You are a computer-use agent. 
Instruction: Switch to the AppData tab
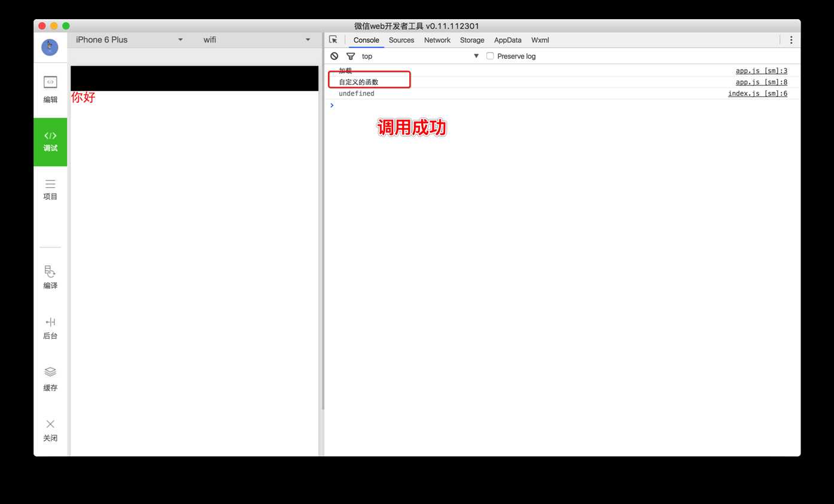508,40
